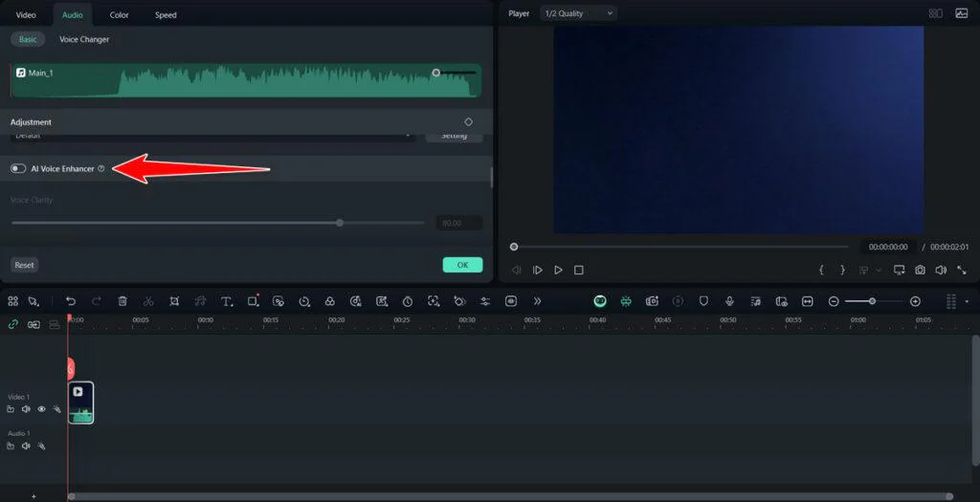Toggle the auto ripple chain icon

coord(33,325)
